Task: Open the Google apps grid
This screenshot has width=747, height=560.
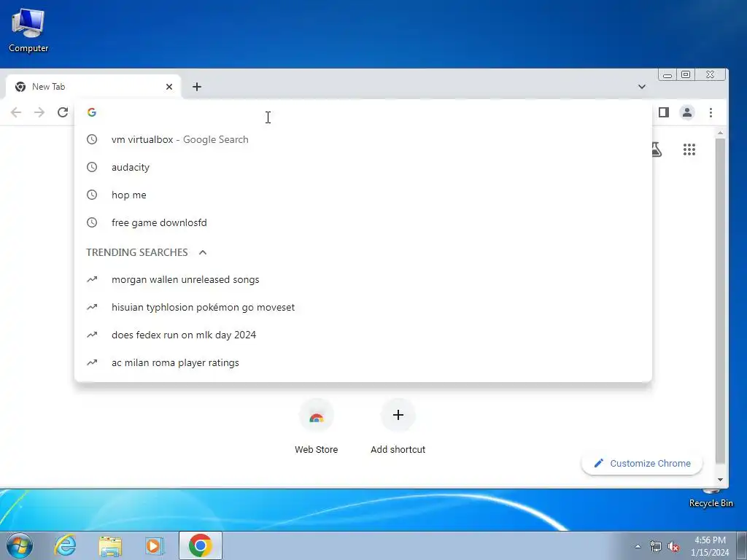Action: 689,149
